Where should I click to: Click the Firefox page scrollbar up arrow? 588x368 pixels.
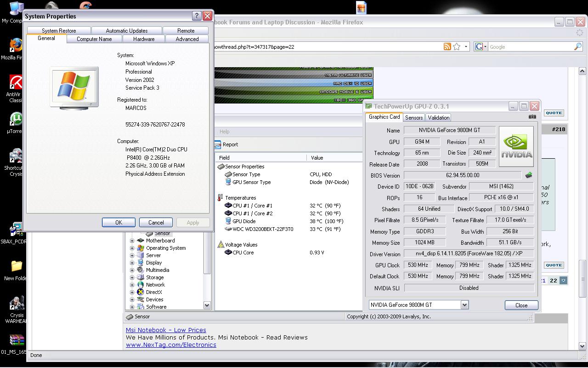[x=582, y=71]
